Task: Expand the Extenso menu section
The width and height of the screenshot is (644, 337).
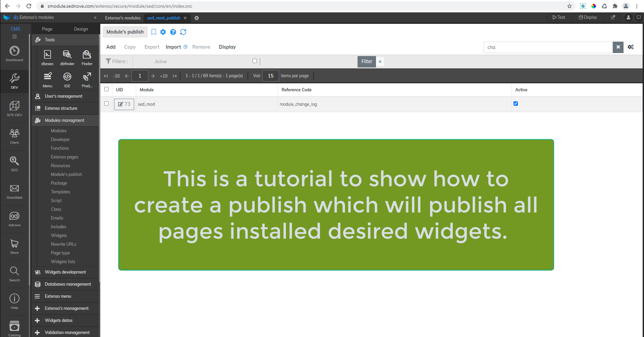Action: tap(65, 296)
